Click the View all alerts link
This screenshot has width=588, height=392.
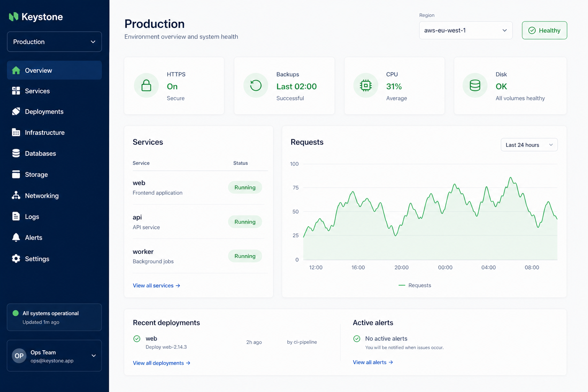pos(373,362)
